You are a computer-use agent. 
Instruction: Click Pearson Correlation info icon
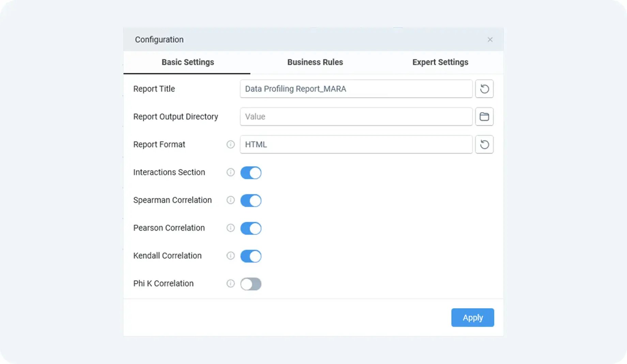[231, 228]
